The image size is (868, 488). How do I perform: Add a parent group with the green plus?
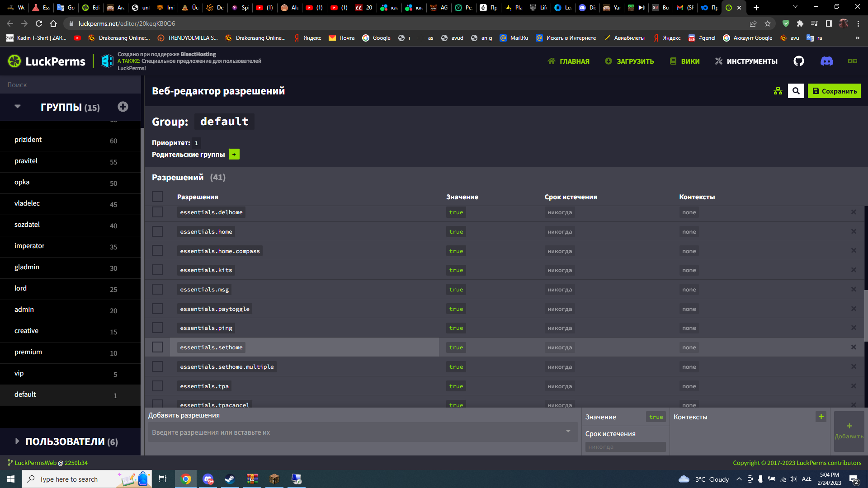[234, 155]
